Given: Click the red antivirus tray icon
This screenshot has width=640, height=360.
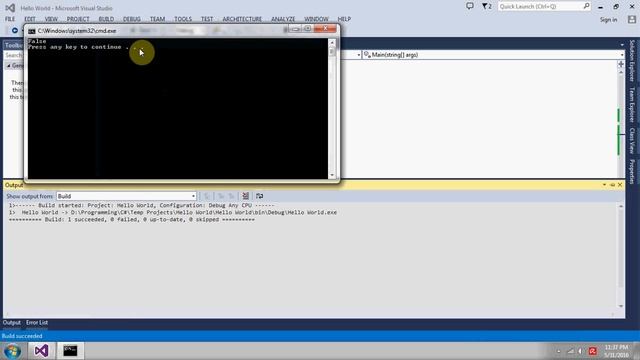Looking at the screenshot, I should pyautogui.click(x=593, y=351).
